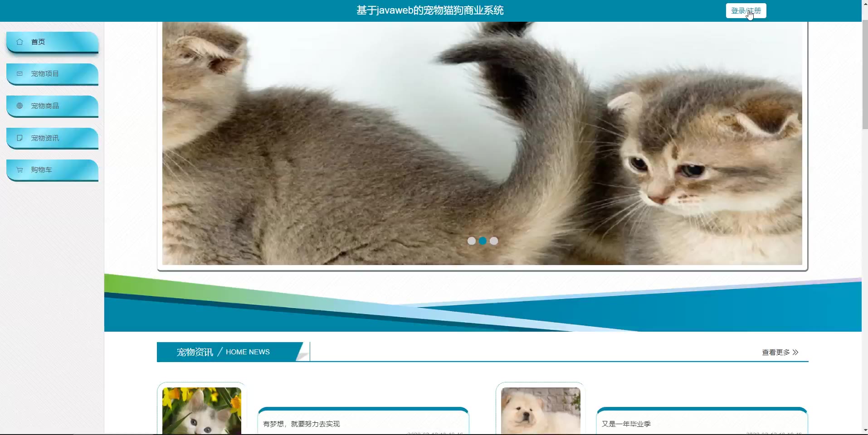Select the first carousel indicator dot

point(472,241)
